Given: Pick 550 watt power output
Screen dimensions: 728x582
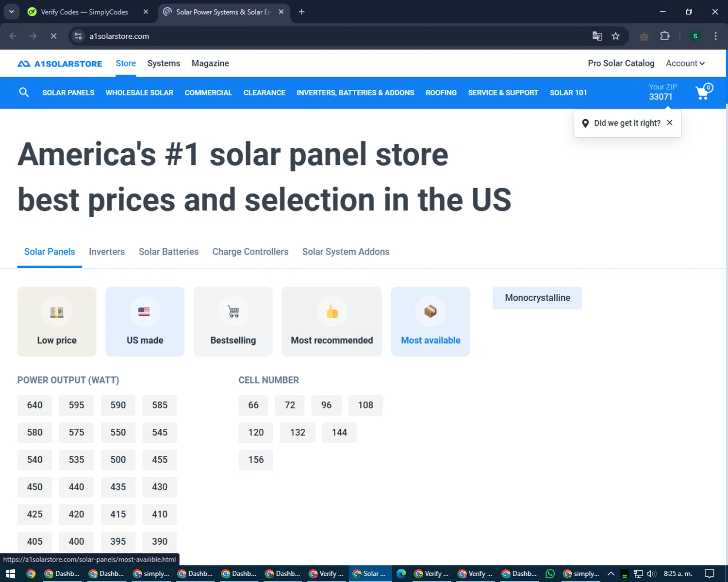Looking at the screenshot, I should [x=118, y=432].
